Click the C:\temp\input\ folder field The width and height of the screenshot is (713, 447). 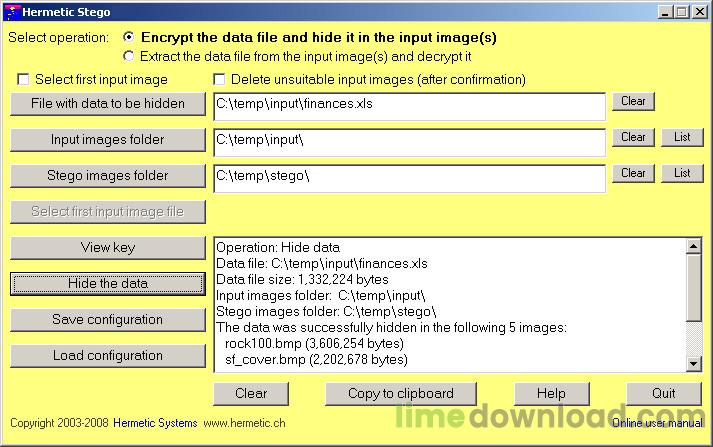[x=409, y=143]
